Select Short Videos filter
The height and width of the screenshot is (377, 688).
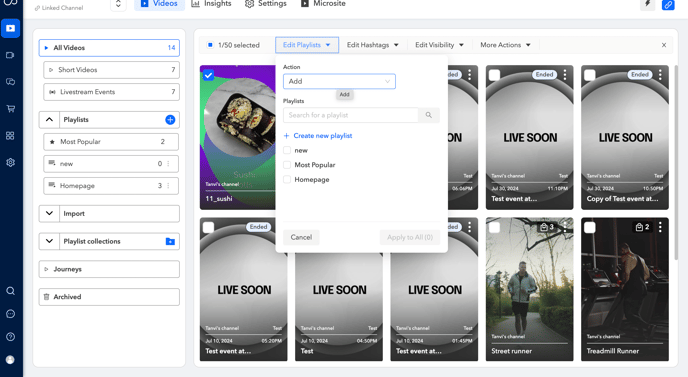111,70
